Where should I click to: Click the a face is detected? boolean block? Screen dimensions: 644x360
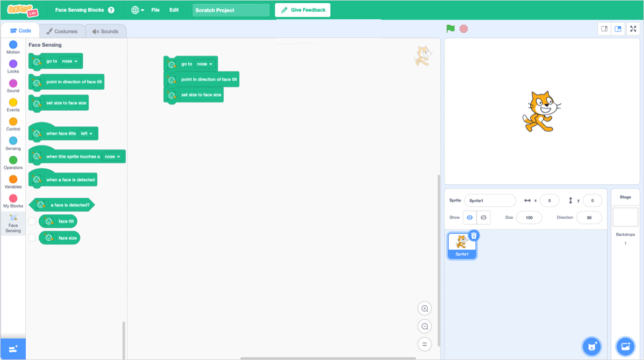(x=62, y=205)
